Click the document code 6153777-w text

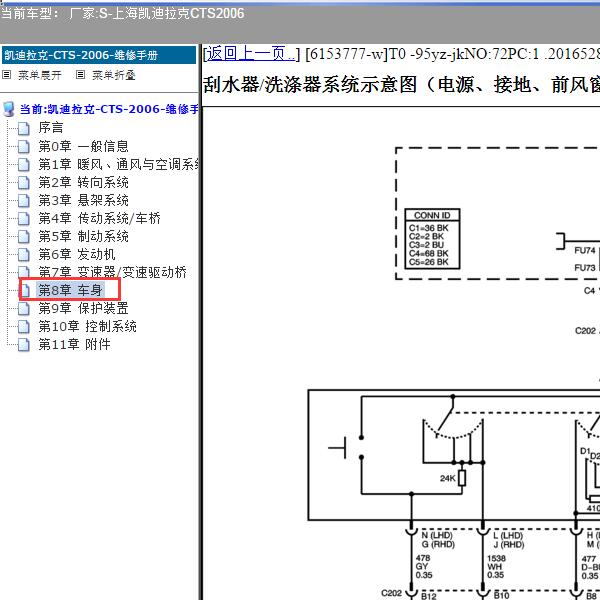(346, 54)
